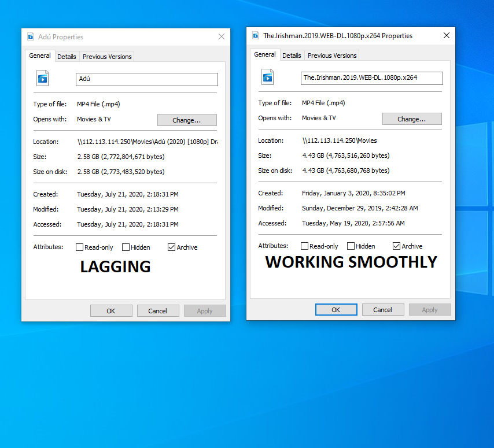Open Previous Versions tab in Adú Properties

pos(107,57)
